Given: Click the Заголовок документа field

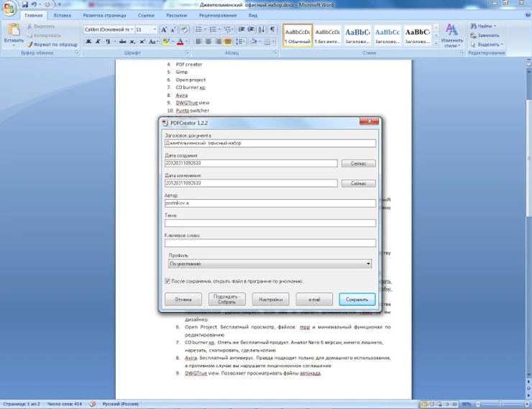Looking at the screenshot, I should 270,143.
